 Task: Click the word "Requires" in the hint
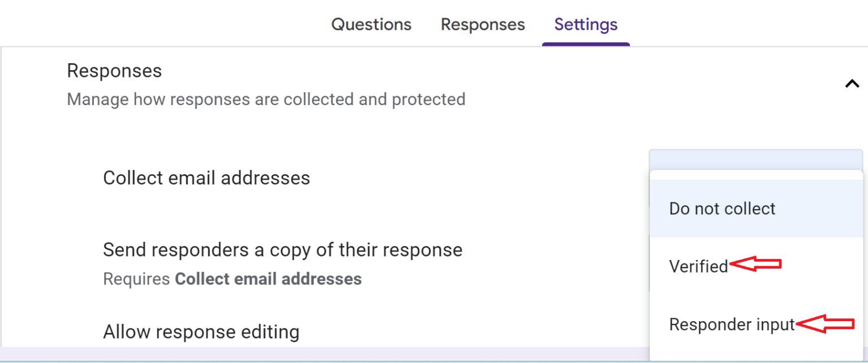tap(136, 279)
